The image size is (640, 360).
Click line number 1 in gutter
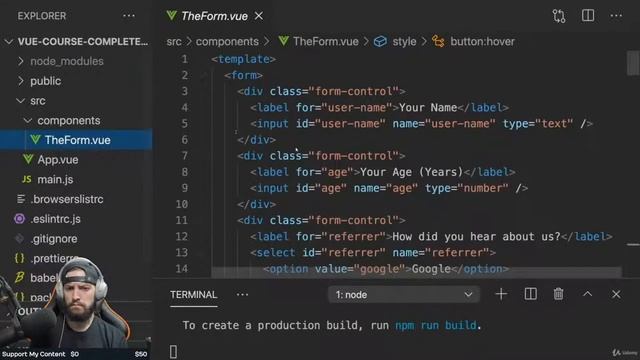[x=184, y=59]
